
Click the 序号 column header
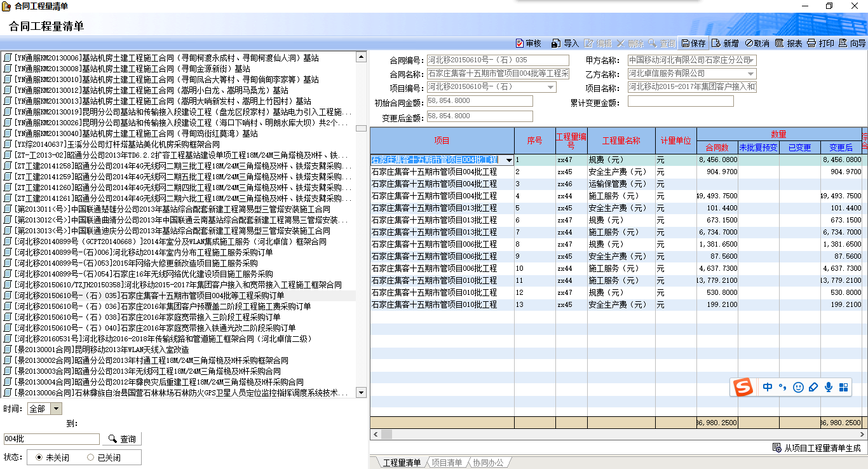pyautogui.click(x=535, y=140)
